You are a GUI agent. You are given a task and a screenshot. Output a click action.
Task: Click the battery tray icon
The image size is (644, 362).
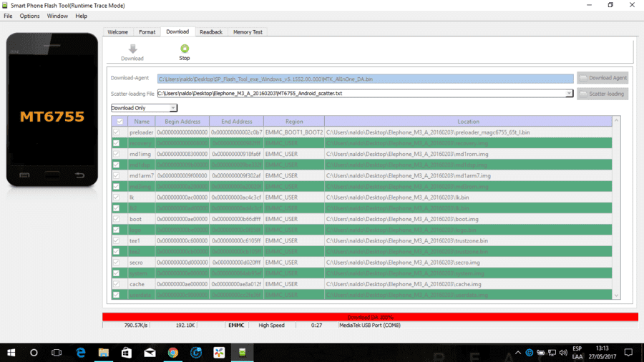point(540,353)
